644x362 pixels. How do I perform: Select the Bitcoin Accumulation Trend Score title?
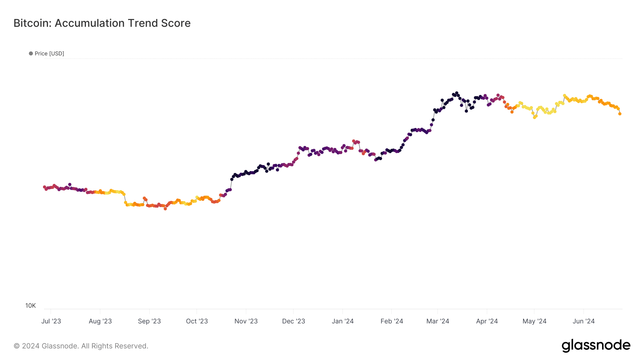tap(102, 23)
